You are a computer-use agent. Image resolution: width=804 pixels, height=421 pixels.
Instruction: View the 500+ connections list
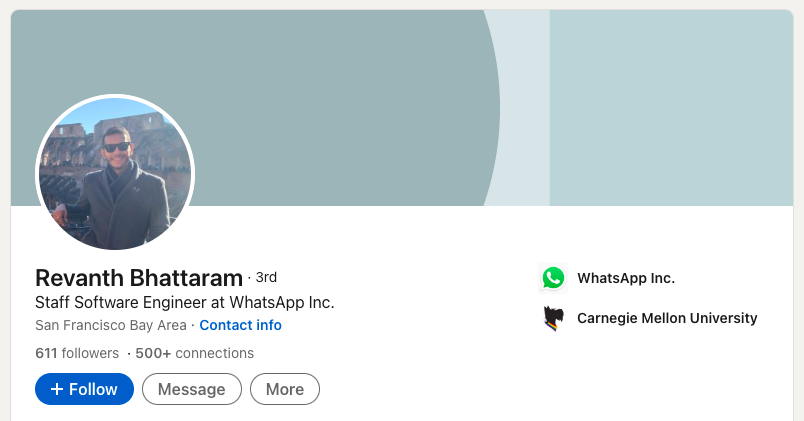coord(194,353)
